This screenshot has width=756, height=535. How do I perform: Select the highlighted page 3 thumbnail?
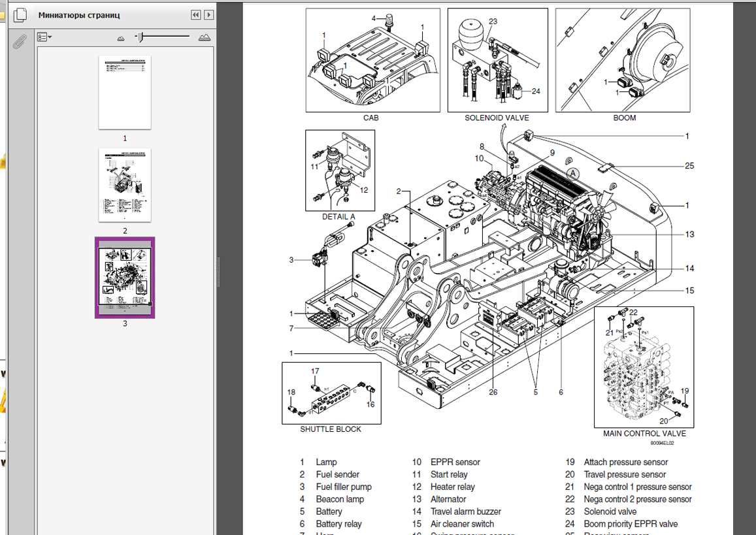[125, 276]
